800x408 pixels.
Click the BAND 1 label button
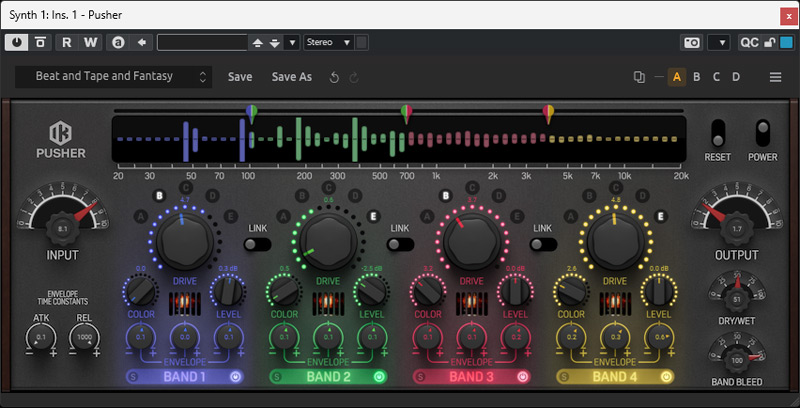click(183, 377)
